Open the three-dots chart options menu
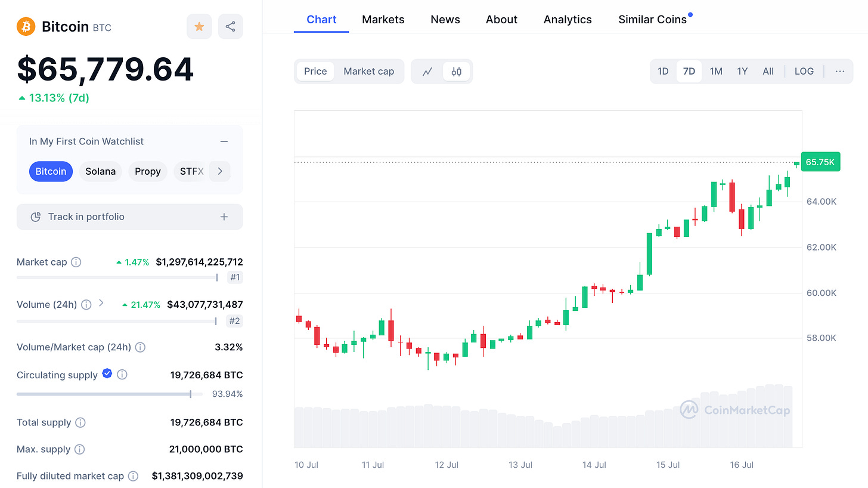This screenshot has height=488, width=868. click(x=840, y=72)
